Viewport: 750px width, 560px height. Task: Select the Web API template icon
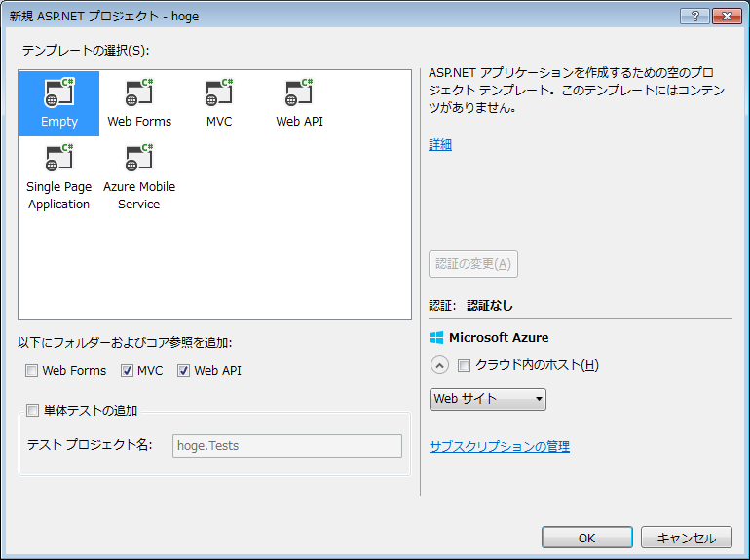[299, 94]
